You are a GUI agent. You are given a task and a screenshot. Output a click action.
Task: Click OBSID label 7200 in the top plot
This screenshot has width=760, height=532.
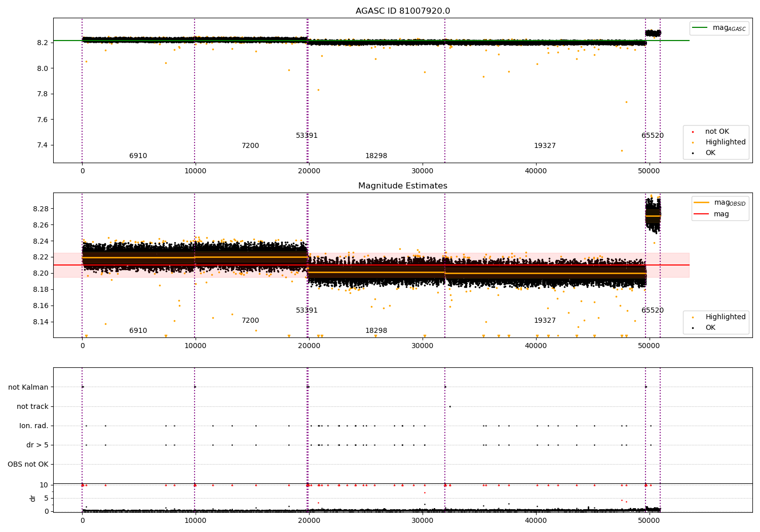250,146
